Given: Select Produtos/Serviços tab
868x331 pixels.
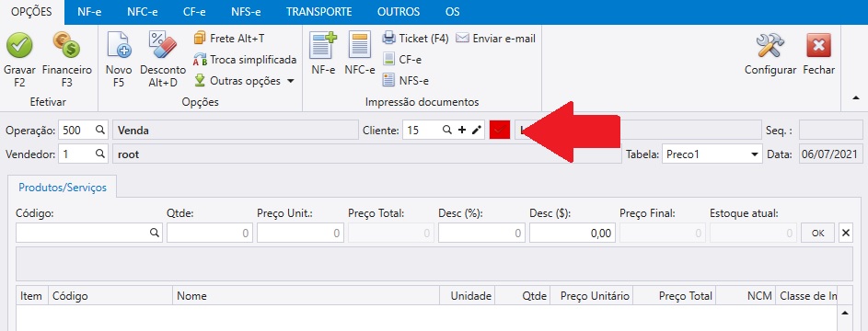Looking at the screenshot, I should (x=63, y=187).
